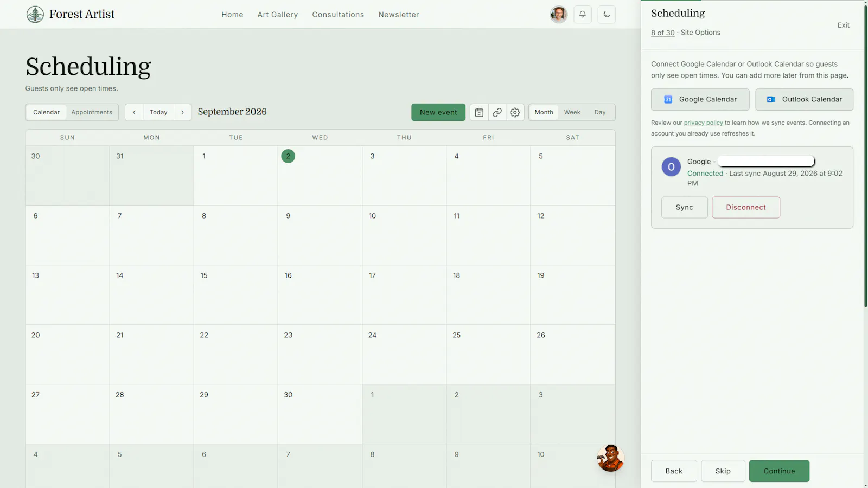Click the connected Google account avatar
Viewport: 868px width, 488px height.
[x=671, y=167]
